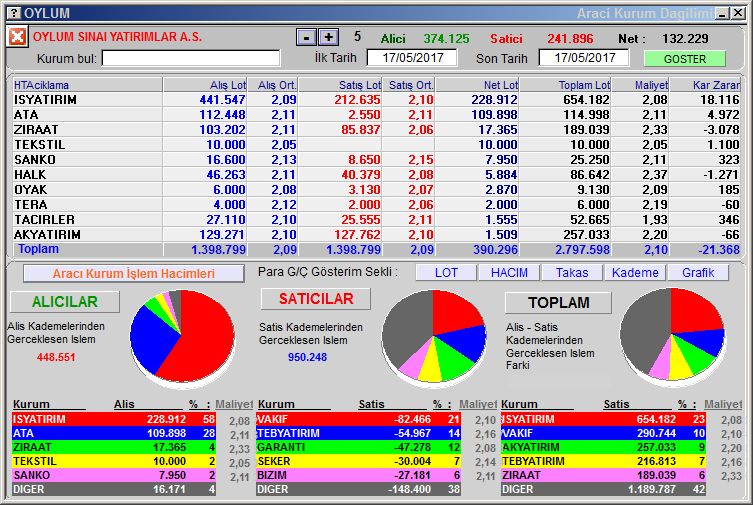
Task: Sort by Toplam Lot column header
Action: (x=566, y=85)
